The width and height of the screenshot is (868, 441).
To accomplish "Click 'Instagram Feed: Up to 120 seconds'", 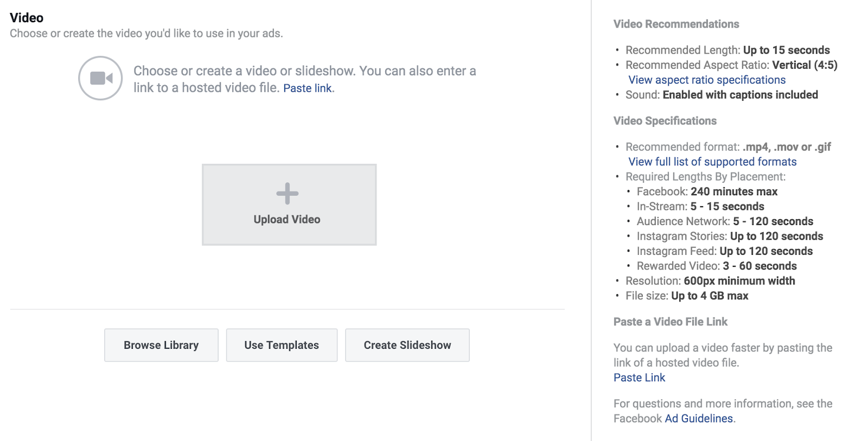I will (x=725, y=251).
